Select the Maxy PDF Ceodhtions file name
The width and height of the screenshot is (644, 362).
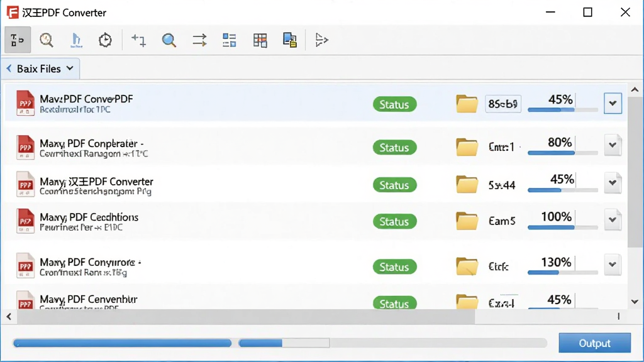pos(89,217)
